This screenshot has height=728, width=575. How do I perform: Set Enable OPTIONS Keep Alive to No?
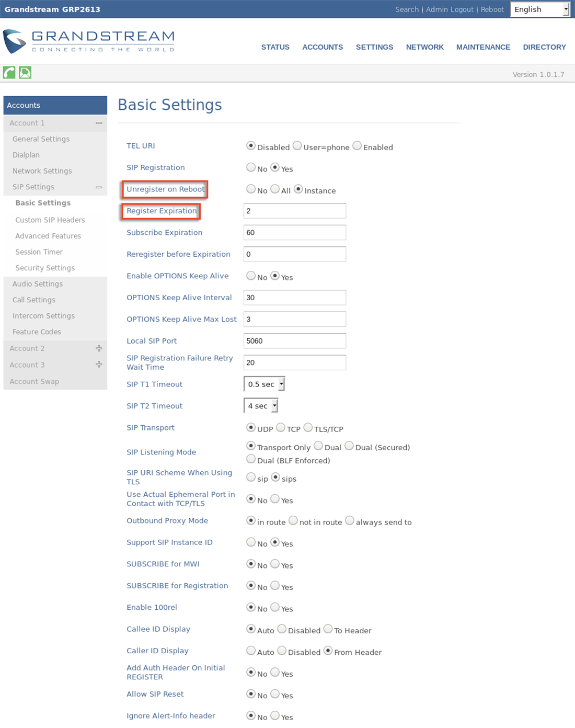pyautogui.click(x=251, y=276)
